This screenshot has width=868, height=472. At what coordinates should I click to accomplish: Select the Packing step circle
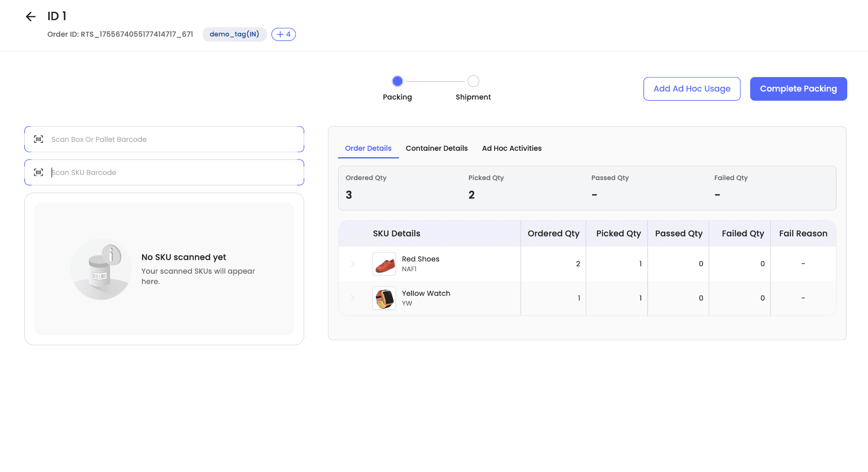(x=397, y=81)
